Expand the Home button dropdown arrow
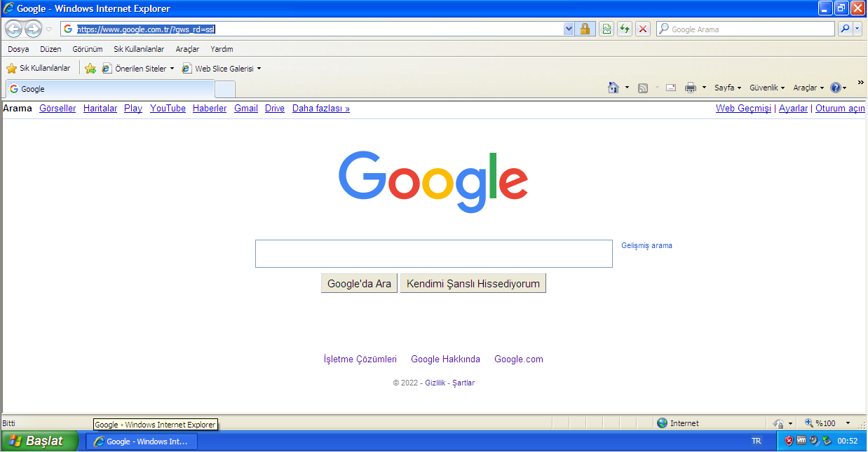The height and width of the screenshot is (452, 868). (x=628, y=88)
